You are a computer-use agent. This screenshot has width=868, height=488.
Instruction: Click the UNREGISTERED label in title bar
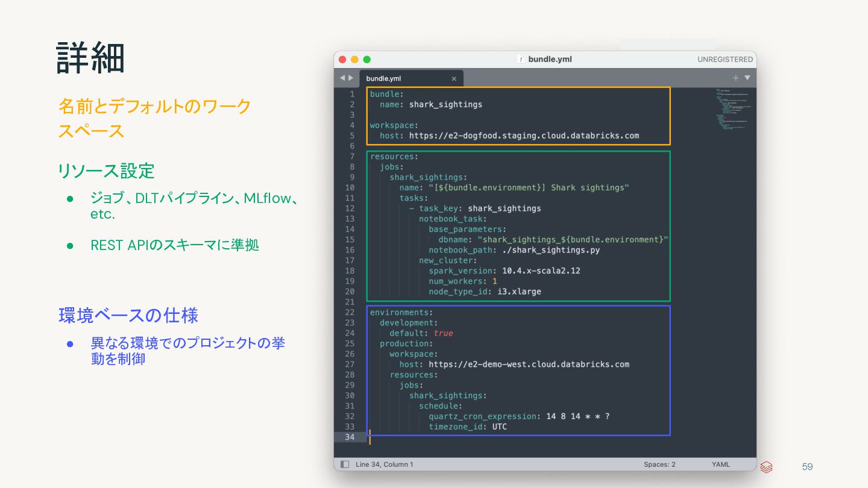pos(725,60)
